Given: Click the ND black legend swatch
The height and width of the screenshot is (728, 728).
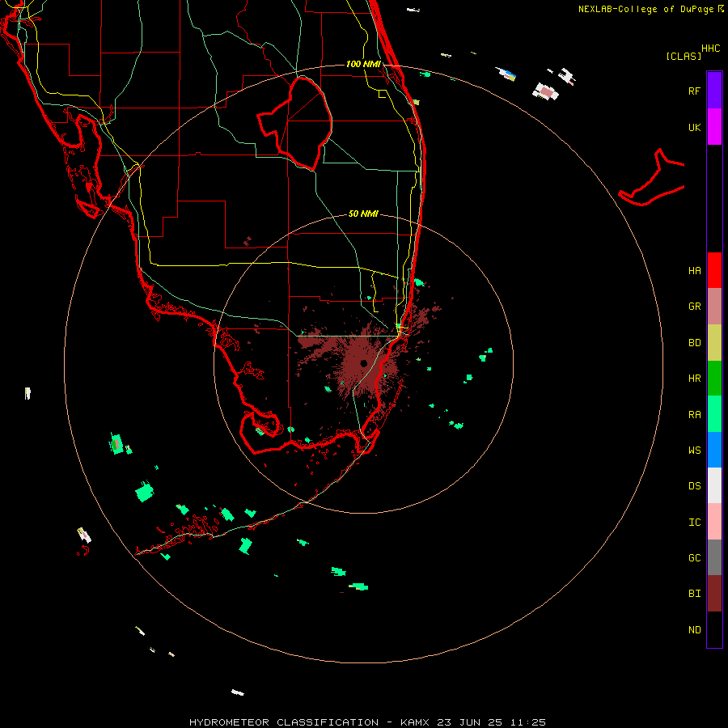Looking at the screenshot, I should (x=714, y=629).
